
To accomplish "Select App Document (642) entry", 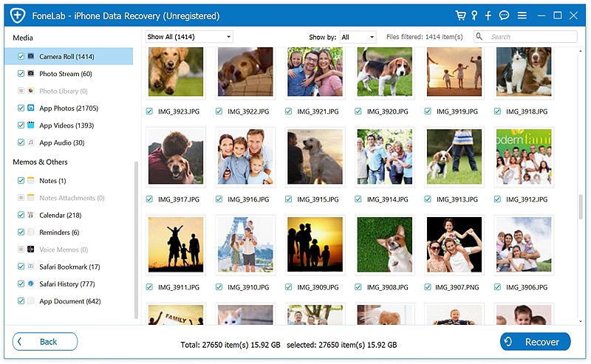I will point(69,301).
